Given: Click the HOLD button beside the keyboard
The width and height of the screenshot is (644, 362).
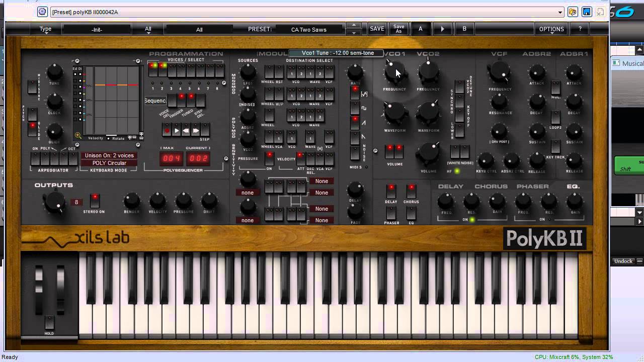Looking at the screenshot, I should (49, 322).
